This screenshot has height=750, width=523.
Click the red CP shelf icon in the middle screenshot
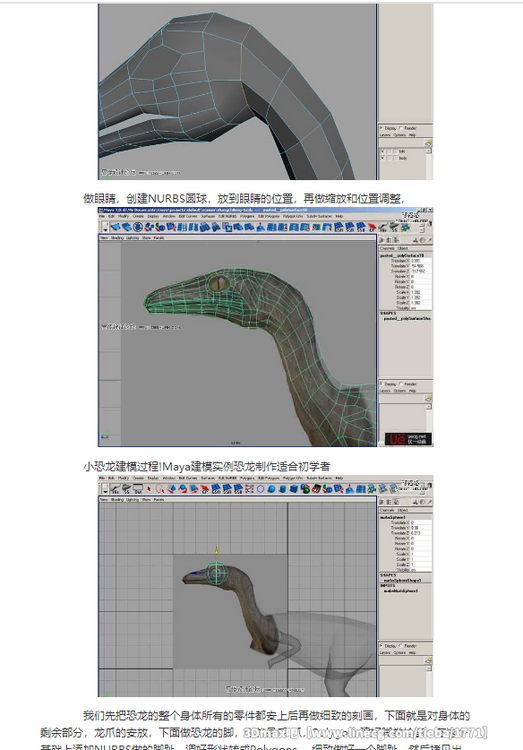click(372, 228)
